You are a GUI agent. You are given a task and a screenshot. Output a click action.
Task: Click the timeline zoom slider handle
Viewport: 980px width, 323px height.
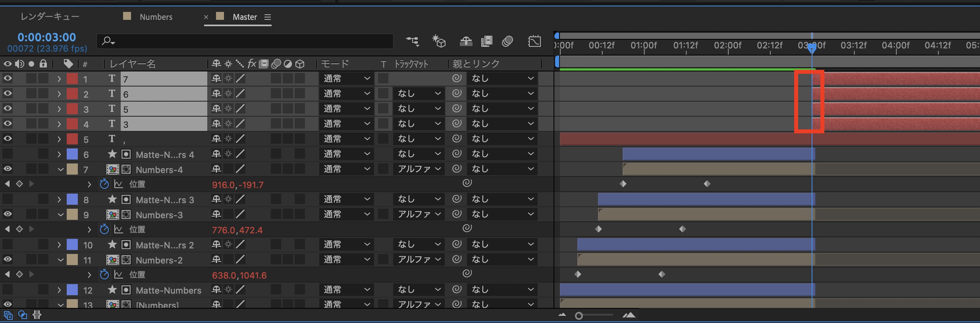coord(579,316)
